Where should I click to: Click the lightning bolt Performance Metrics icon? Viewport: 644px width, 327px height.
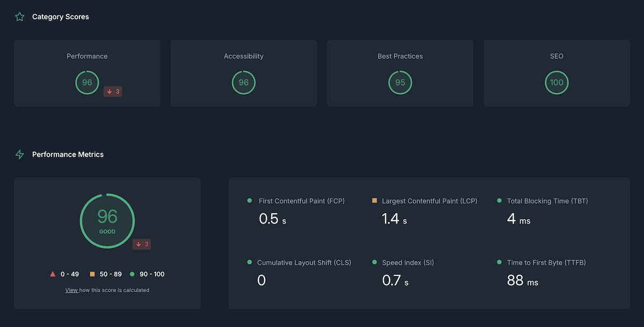pyautogui.click(x=19, y=154)
